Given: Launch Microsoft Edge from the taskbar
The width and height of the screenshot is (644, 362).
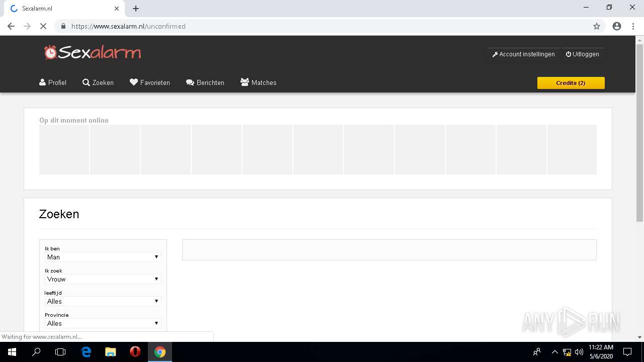Looking at the screenshot, I should (x=86, y=352).
